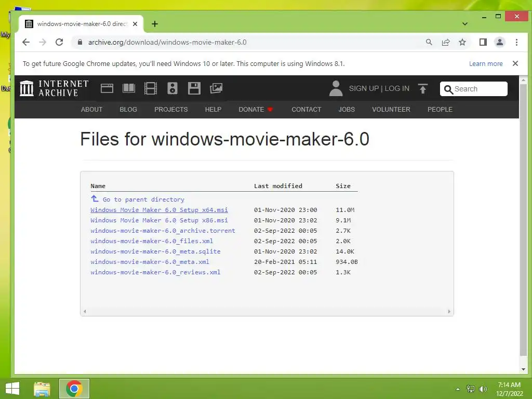532x399 pixels.
Task: Reload the page with the refresh icon
Action: coord(59,43)
